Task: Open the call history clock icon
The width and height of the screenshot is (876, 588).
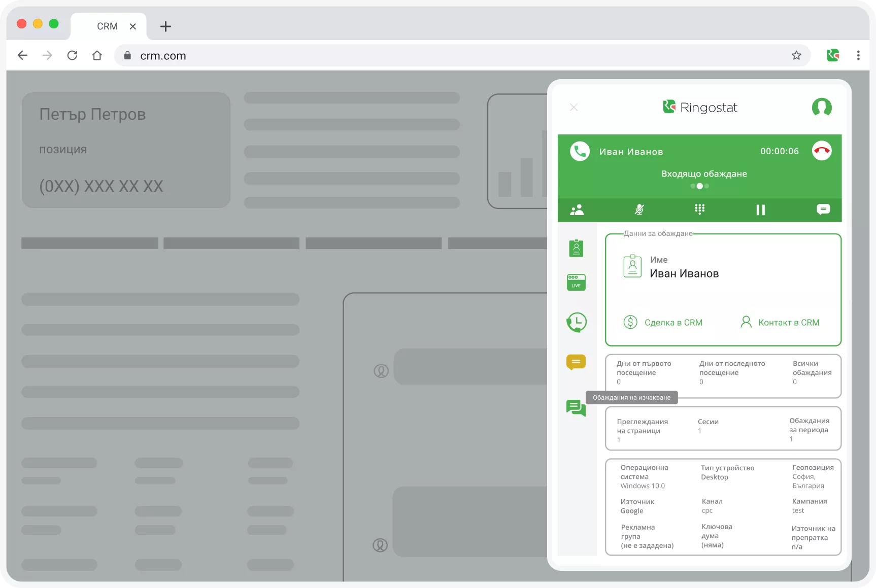Action: [576, 322]
